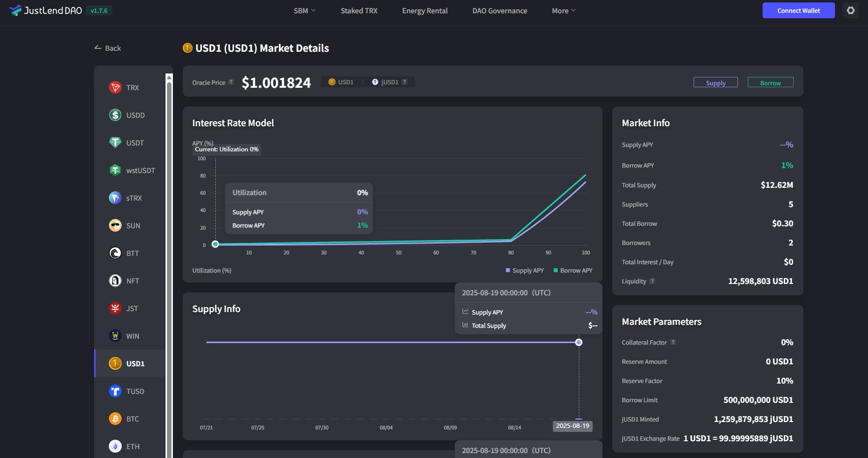
Task: Click the Supply button
Action: coord(716,82)
